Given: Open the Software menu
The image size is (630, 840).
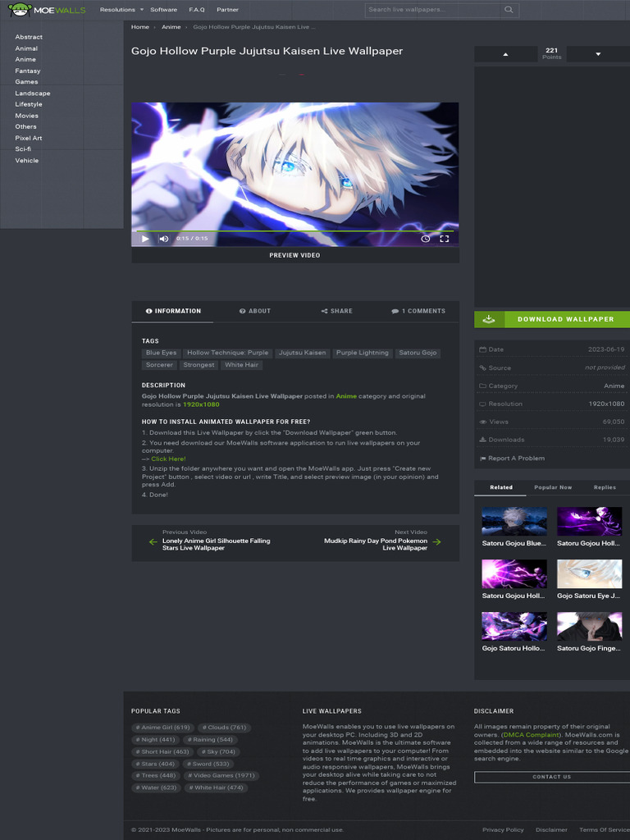Looking at the screenshot, I should click(163, 10).
